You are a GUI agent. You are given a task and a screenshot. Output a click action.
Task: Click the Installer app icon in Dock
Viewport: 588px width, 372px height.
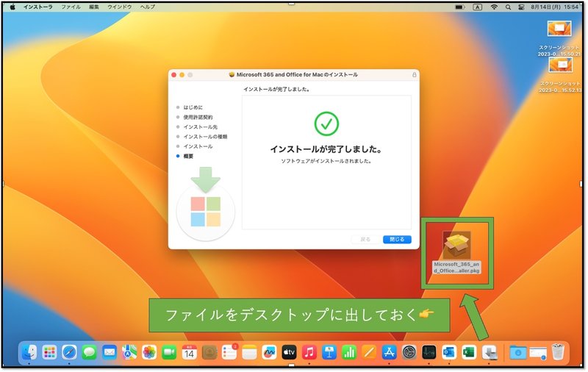point(490,352)
